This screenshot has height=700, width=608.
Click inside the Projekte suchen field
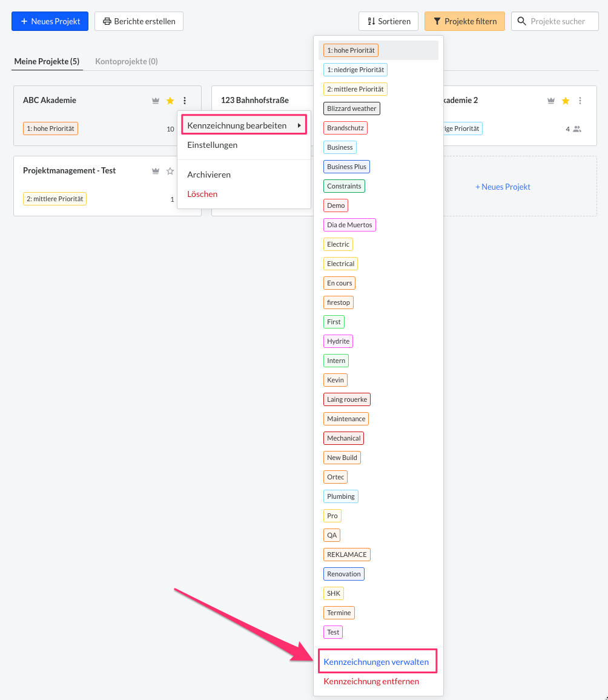tap(557, 21)
